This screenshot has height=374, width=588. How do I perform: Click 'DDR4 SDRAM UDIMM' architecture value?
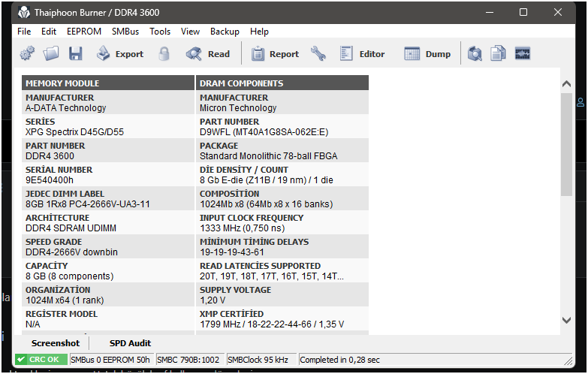tap(71, 228)
